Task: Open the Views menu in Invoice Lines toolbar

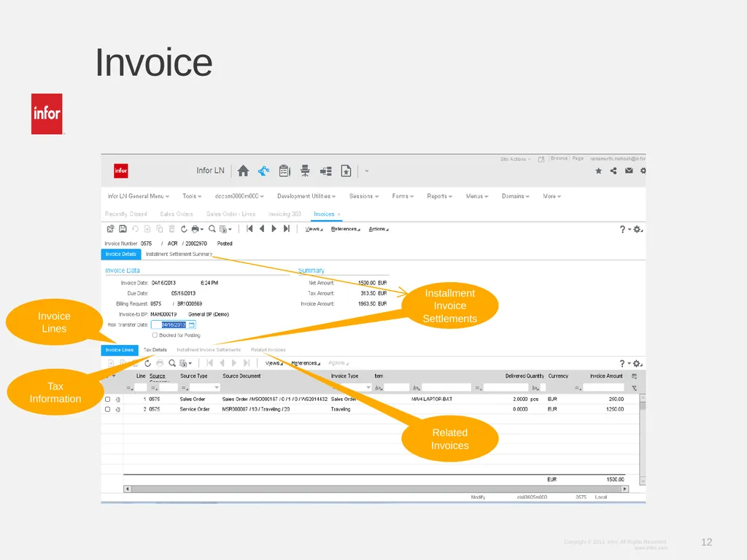Action: click(x=274, y=363)
